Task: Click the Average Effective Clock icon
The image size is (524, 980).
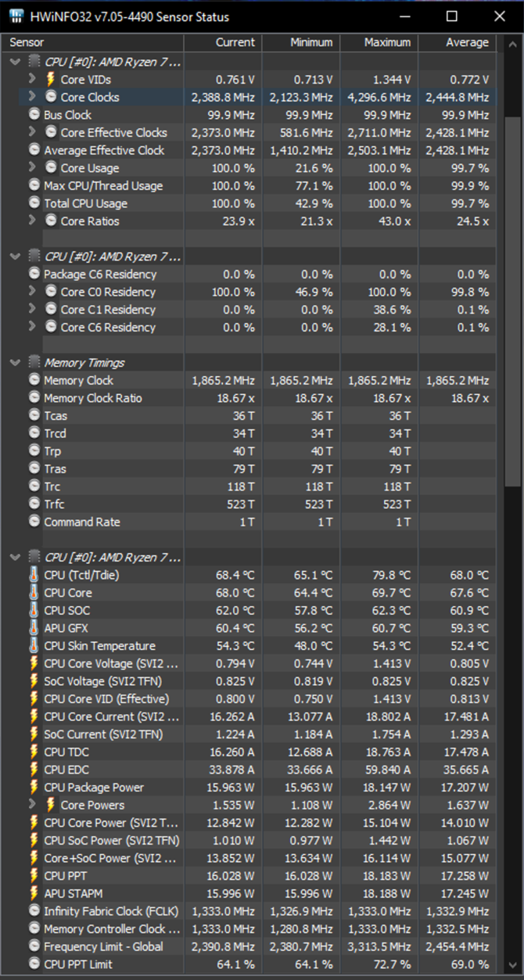Action: tap(34, 149)
